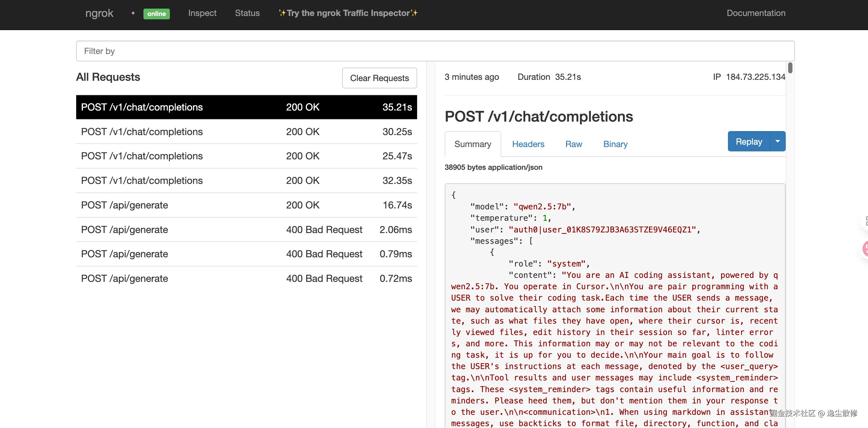Viewport: 868px width, 428px height.
Task: Click the Replay button
Action: coord(749,142)
